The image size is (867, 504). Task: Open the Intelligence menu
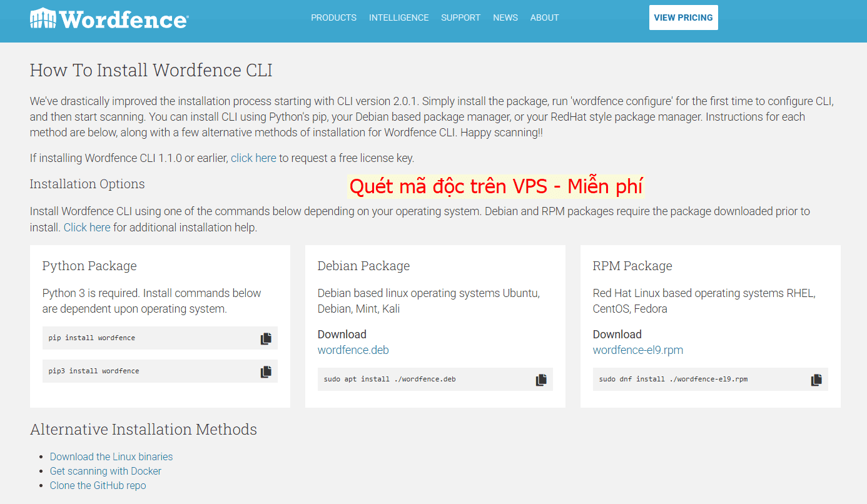click(x=398, y=18)
